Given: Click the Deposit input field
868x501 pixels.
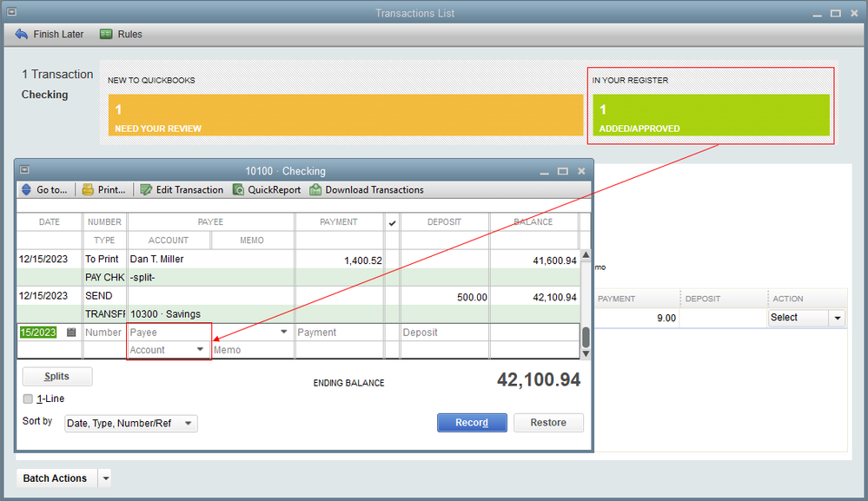Looking at the screenshot, I should (x=445, y=333).
